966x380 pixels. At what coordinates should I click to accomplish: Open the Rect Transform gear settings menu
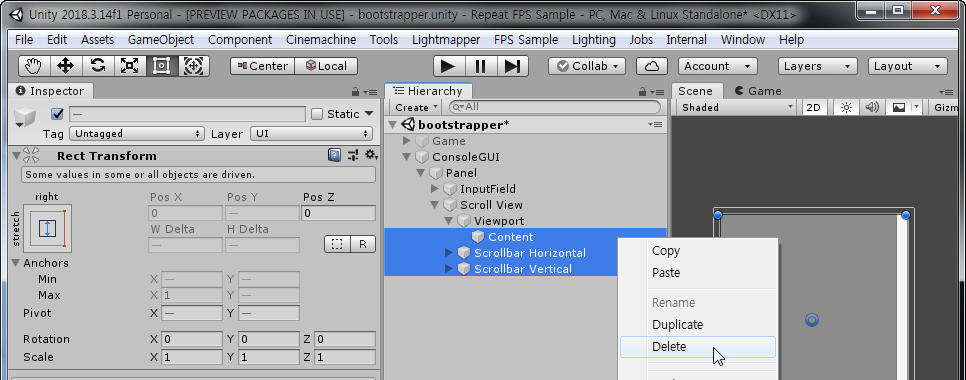(x=370, y=155)
